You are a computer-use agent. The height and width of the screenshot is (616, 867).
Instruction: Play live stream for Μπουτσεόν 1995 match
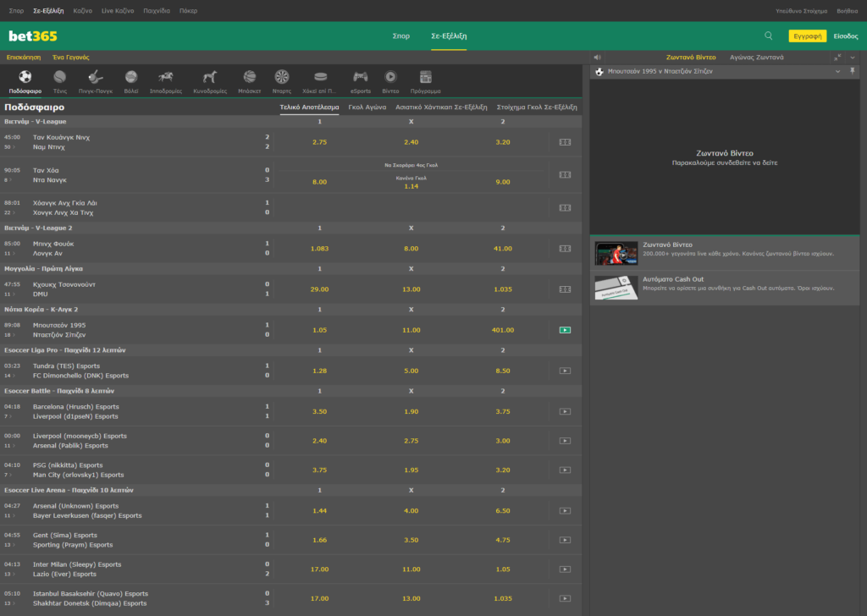tap(565, 330)
